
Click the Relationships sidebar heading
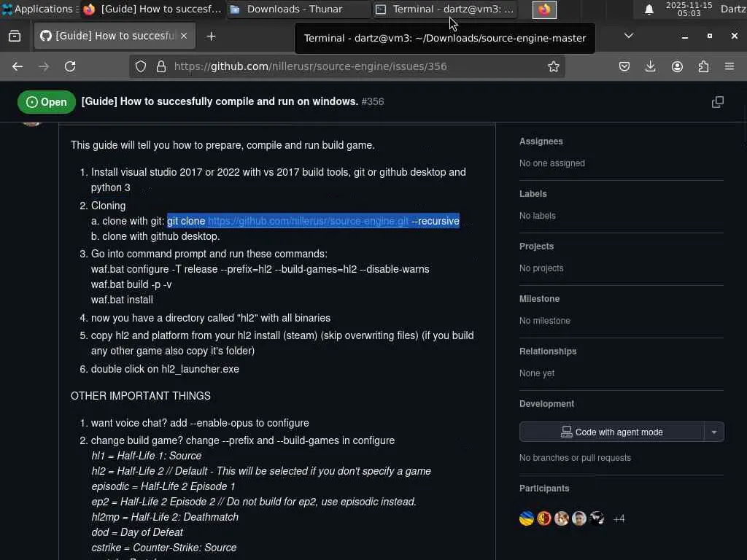pyautogui.click(x=548, y=351)
